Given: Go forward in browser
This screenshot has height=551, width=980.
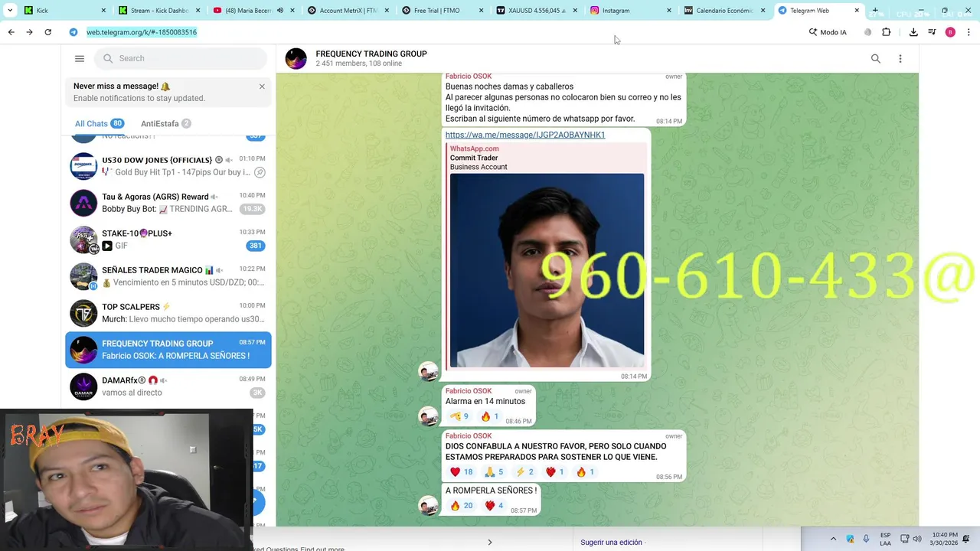Looking at the screenshot, I should [29, 32].
